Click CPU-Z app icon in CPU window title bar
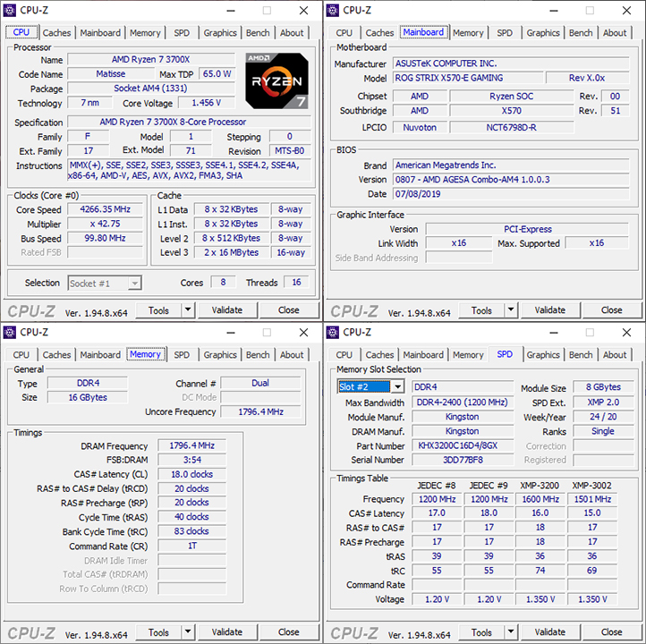Viewport: 646px width, 644px height. (10, 11)
